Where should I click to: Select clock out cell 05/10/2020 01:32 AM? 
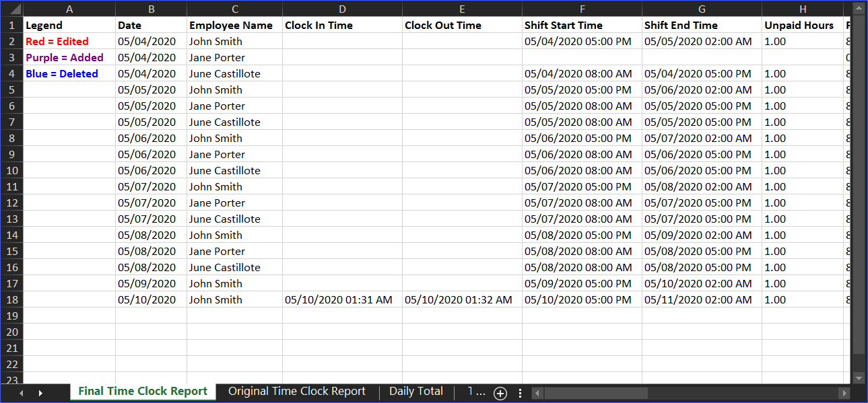[462, 300]
